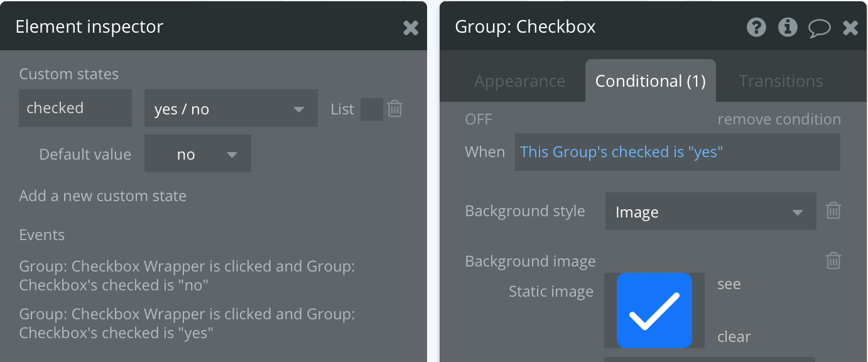
Task: Open the info icon in Group Checkbox
Action: [x=788, y=27]
